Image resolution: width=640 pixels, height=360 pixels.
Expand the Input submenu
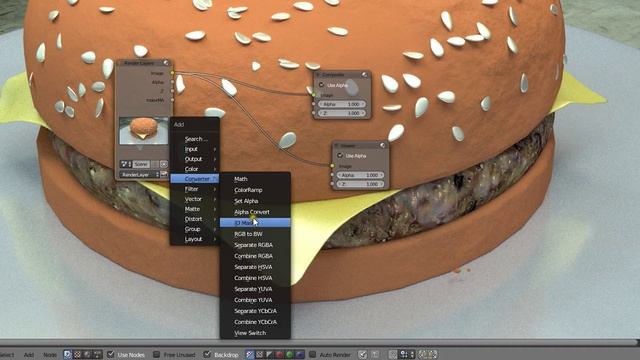point(195,149)
